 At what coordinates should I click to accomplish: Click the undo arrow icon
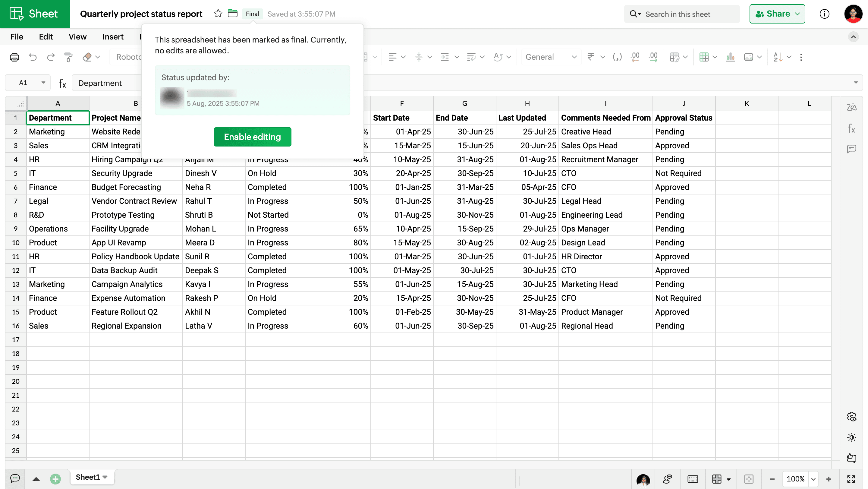point(33,57)
